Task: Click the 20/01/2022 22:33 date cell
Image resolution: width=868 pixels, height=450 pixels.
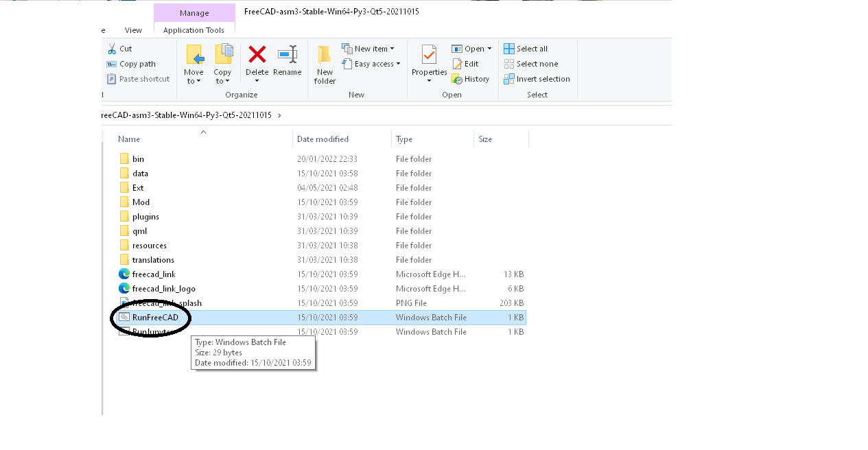Action: [327, 159]
